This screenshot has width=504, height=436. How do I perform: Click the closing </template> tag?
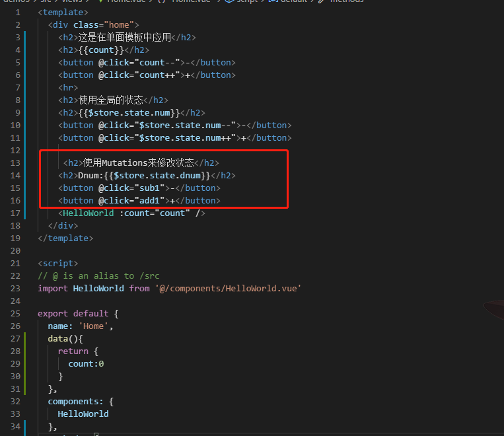click(65, 238)
